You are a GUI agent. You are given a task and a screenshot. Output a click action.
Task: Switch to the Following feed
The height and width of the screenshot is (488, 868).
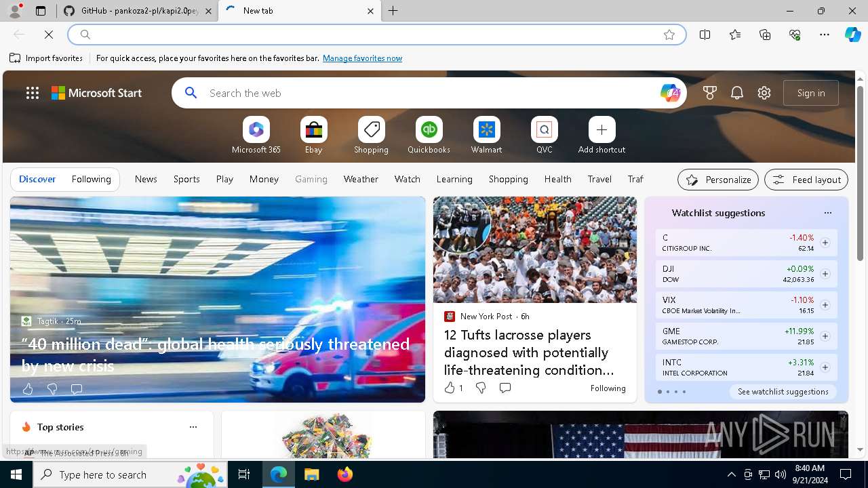[91, 179]
